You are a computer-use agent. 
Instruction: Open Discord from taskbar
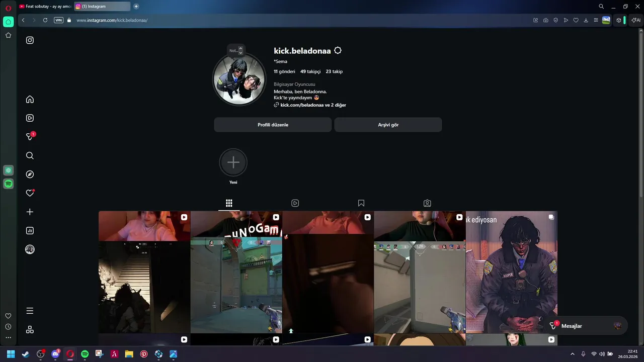point(55,354)
